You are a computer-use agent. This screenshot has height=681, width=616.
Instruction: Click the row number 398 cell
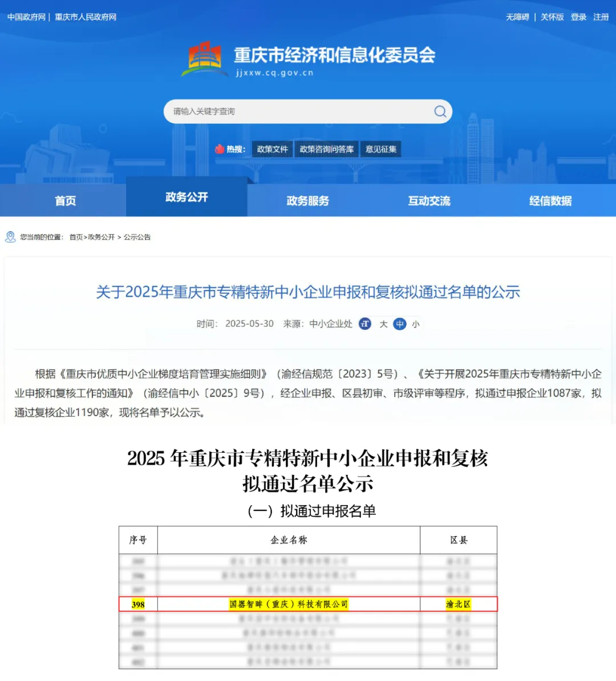tap(138, 604)
